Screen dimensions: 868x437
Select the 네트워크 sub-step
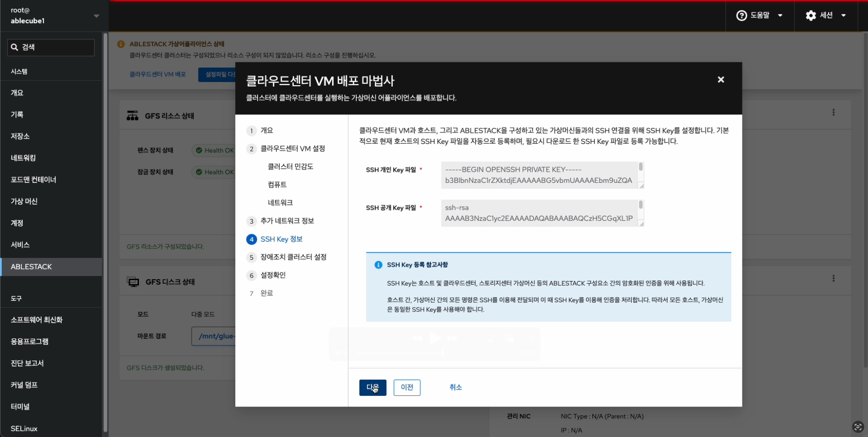tap(280, 203)
